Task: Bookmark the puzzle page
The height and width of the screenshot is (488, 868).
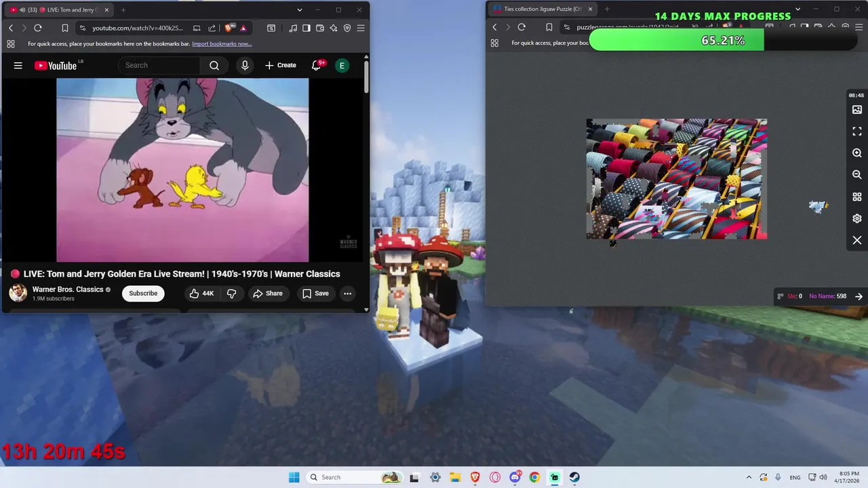Action: (x=549, y=27)
